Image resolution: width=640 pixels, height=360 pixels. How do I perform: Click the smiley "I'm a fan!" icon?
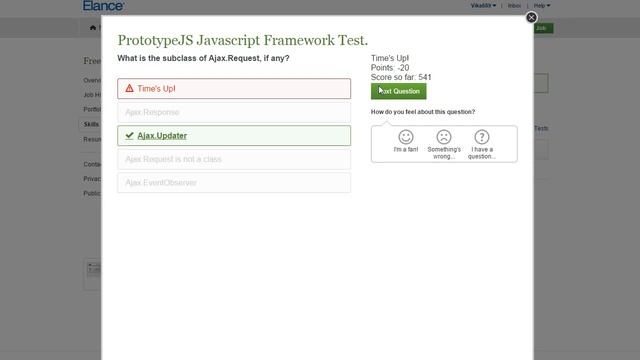406,137
